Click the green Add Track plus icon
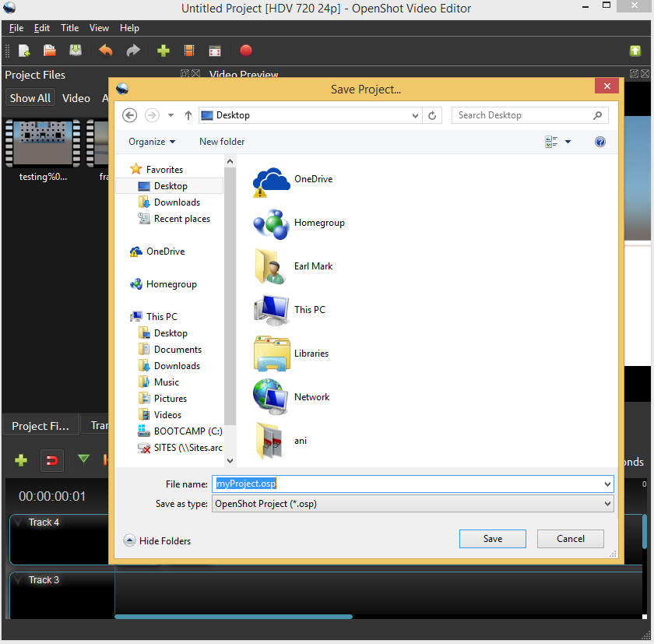The image size is (654, 644). click(x=21, y=460)
